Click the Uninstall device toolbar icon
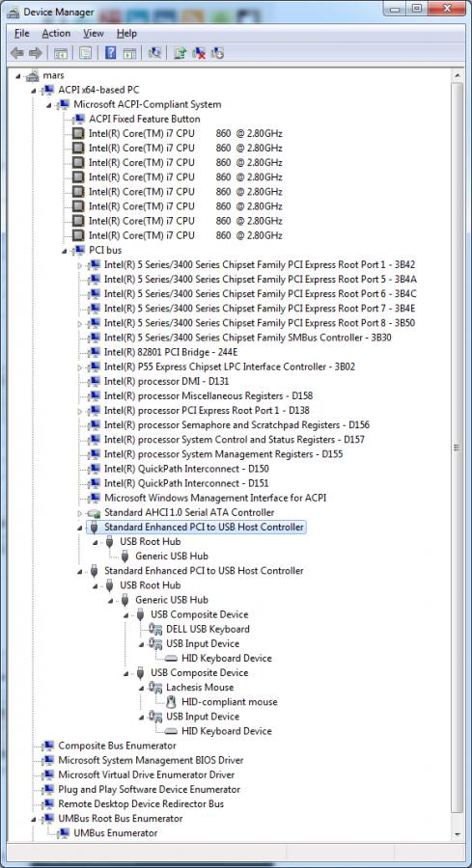The height and width of the screenshot is (868, 472). [x=199, y=53]
